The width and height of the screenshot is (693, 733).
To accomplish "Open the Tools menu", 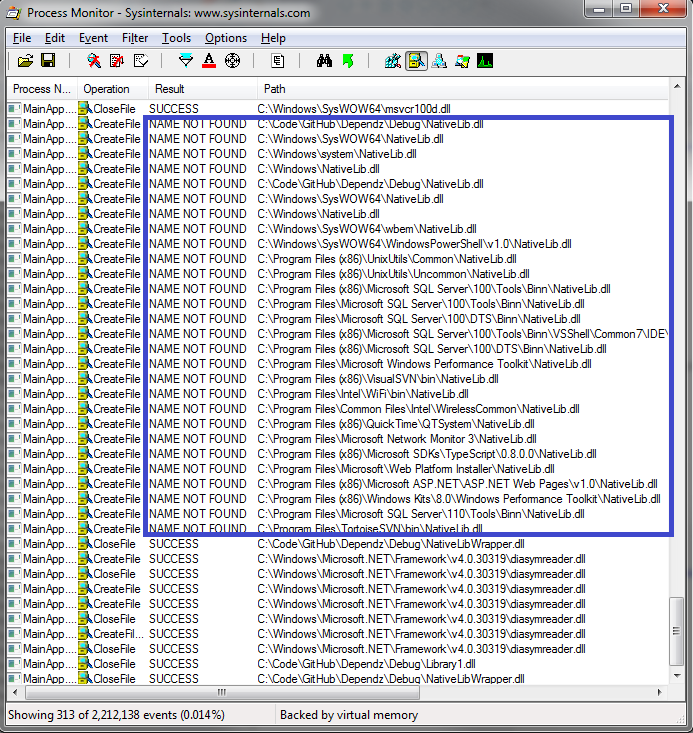I will [176, 38].
